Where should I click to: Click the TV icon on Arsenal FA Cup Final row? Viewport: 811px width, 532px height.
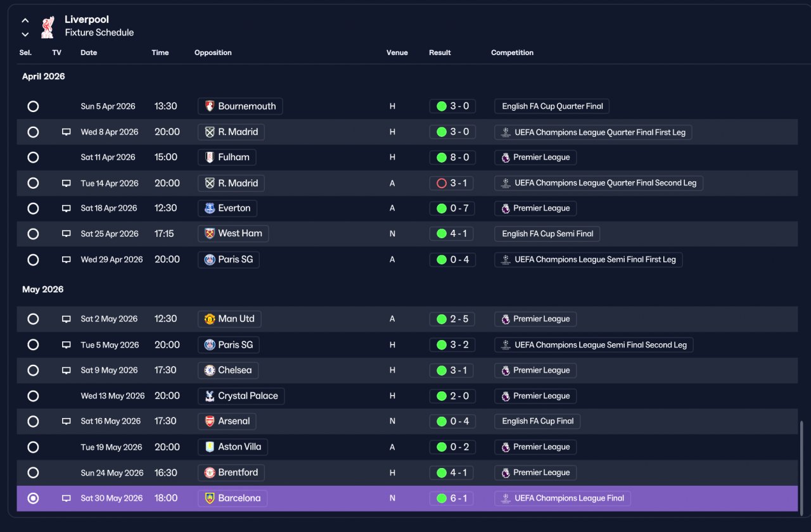(66, 421)
